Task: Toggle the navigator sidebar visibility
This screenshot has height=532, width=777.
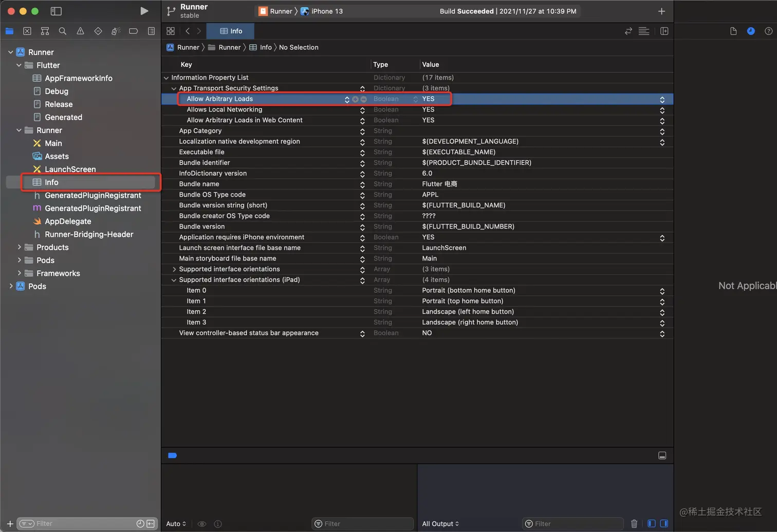Action: click(x=56, y=11)
